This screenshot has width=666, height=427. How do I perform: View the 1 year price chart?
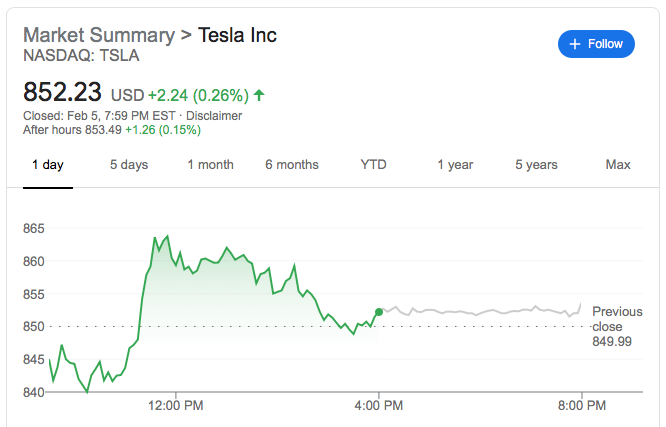[x=455, y=165]
